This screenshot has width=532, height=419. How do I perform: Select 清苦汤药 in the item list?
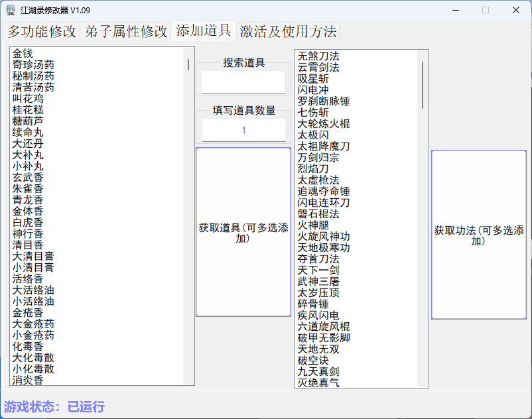(x=33, y=87)
